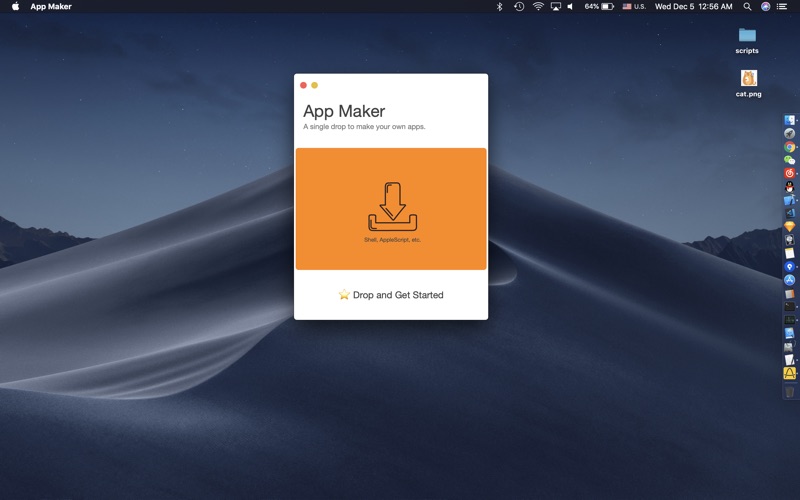Click the yellow App Maker icon in dock
800x500 pixels.
(x=789, y=373)
